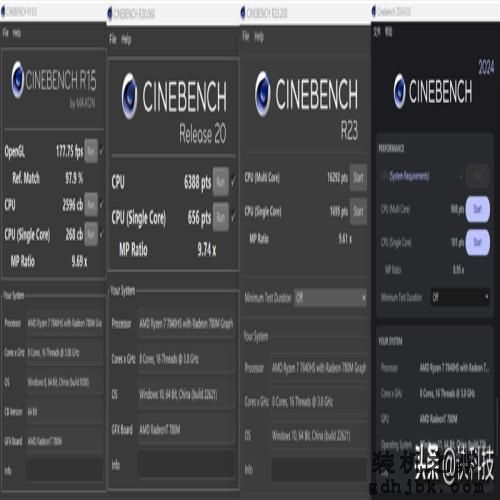Click the R20 Info text field
The width and height of the screenshot is (500, 500).
tap(186, 464)
